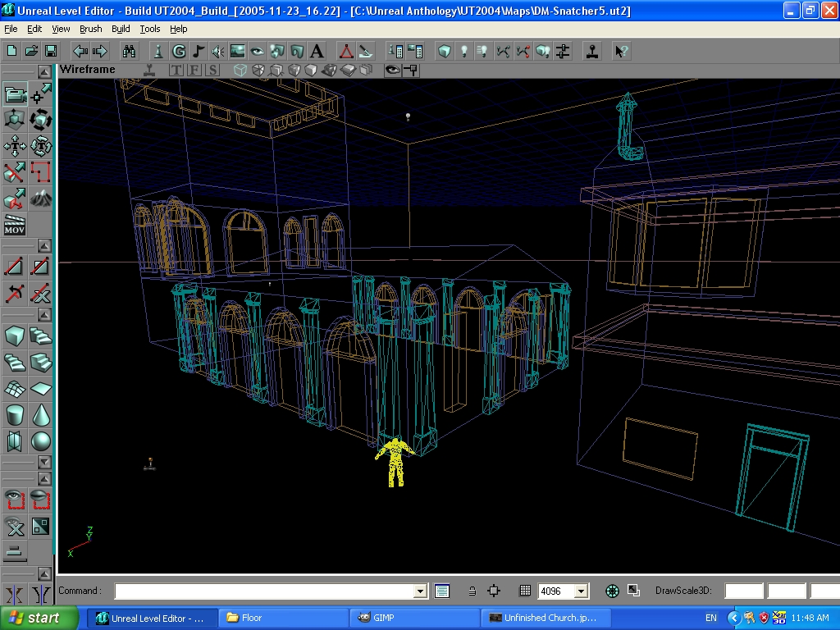Switch viewport to Top view 'T' button

tap(176, 70)
